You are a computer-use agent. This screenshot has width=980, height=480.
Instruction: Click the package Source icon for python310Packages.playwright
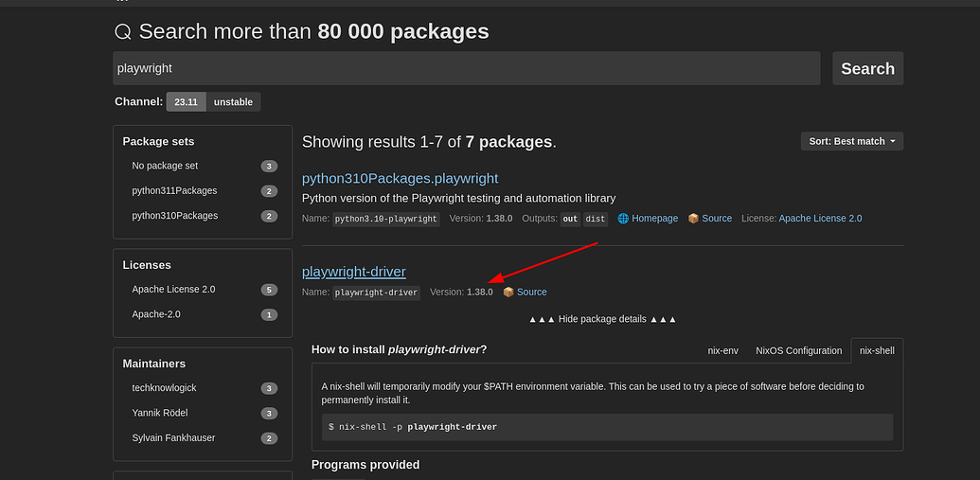tap(693, 218)
